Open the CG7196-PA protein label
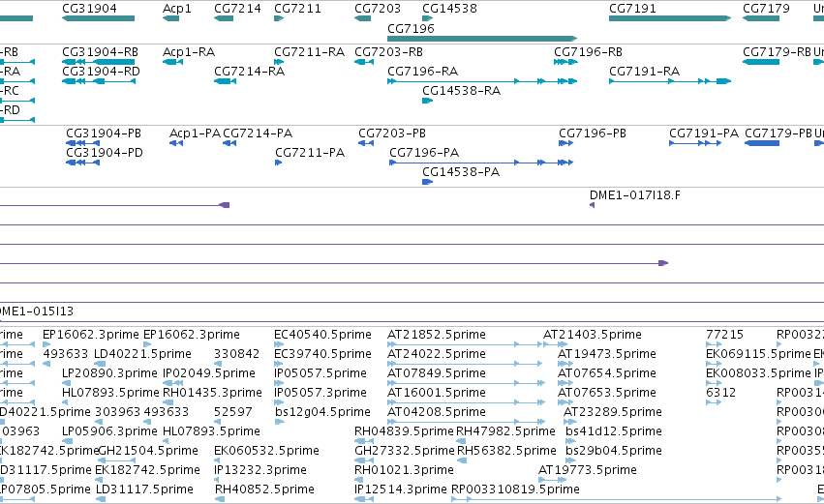Viewport: 824px width, 504px height. 424,153
